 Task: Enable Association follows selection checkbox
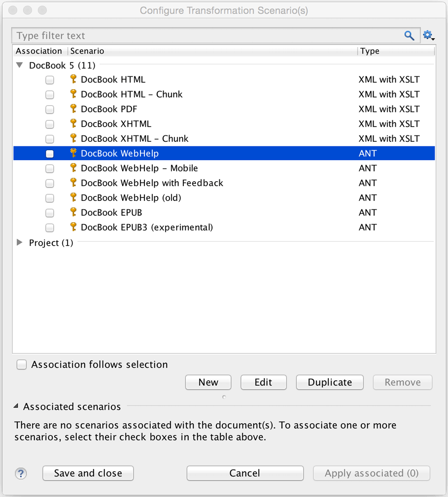(x=22, y=364)
